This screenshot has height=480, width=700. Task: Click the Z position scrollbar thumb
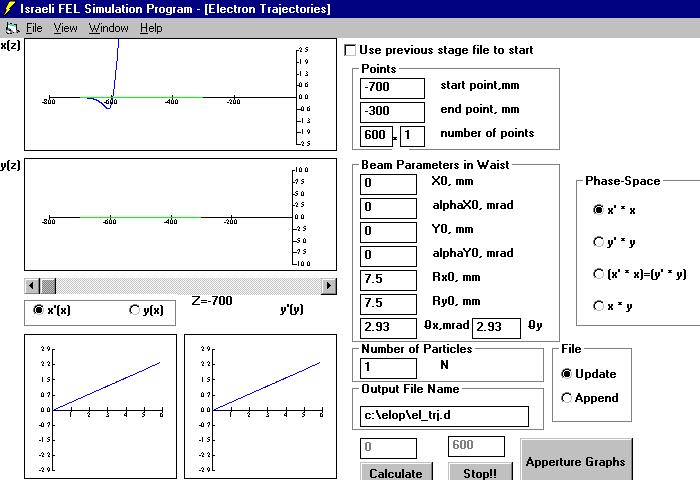(x=48, y=286)
